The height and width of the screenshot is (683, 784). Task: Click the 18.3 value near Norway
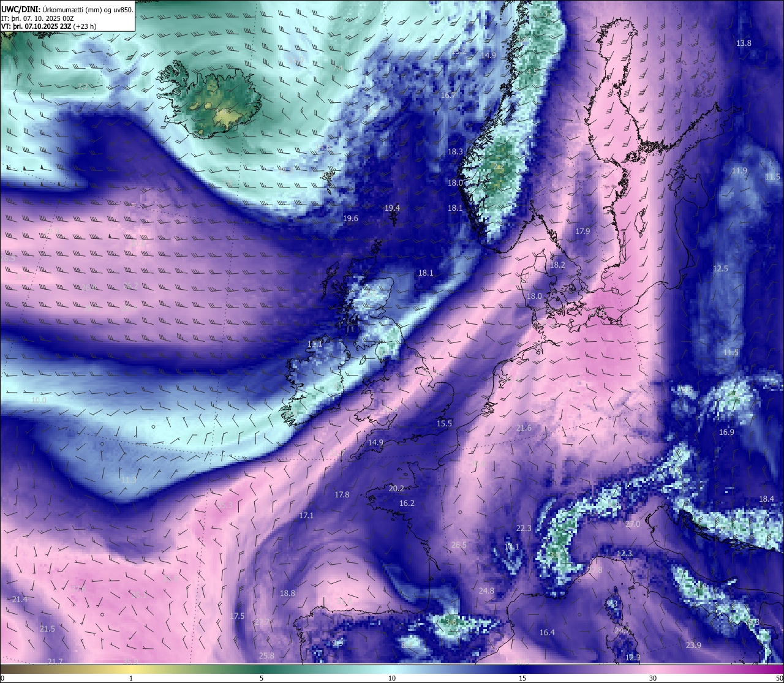(x=455, y=151)
